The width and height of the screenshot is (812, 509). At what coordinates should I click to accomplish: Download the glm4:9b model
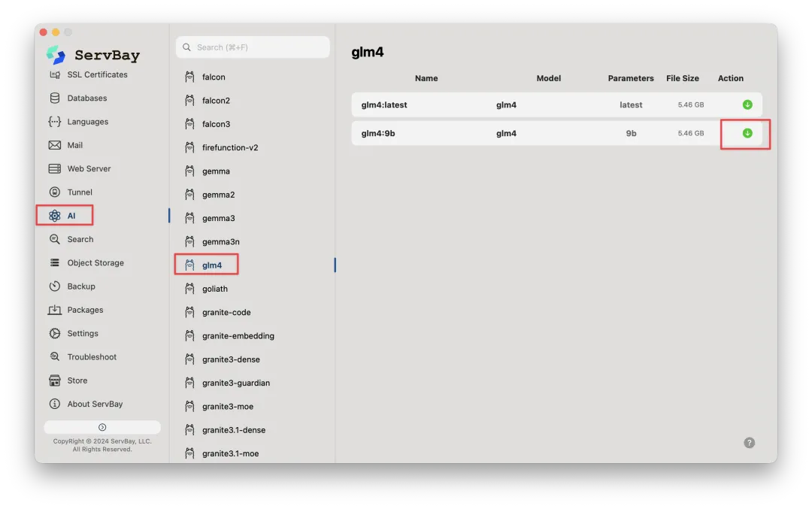point(747,133)
